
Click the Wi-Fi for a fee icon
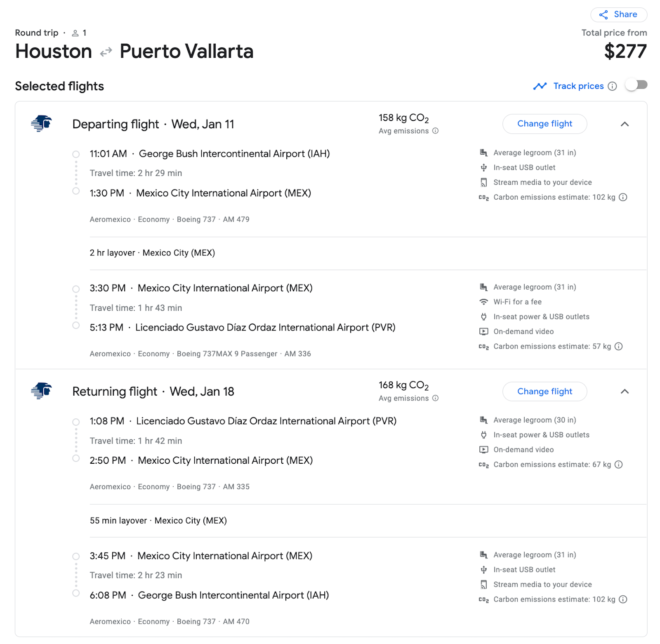[x=483, y=302]
